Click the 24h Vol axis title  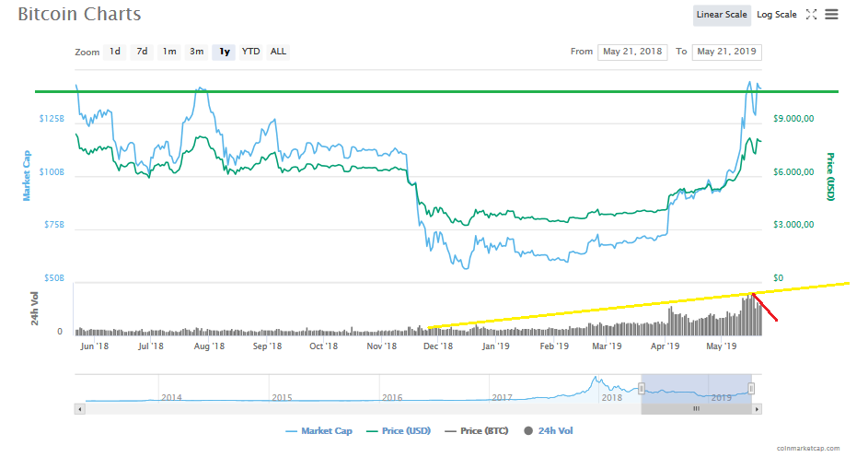click(x=34, y=309)
